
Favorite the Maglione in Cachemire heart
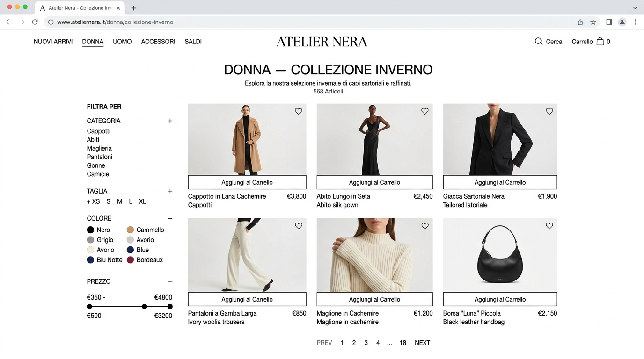click(425, 226)
